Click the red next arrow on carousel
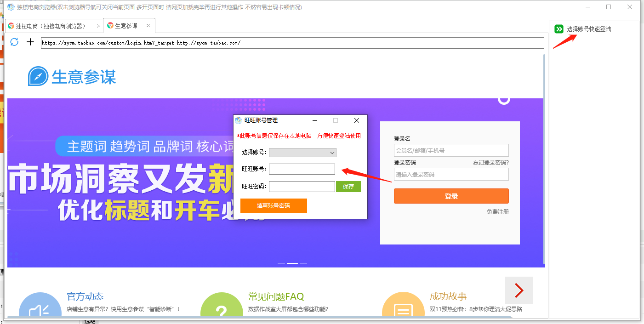Viewport: 644px width, 324px height. point(519,290)
